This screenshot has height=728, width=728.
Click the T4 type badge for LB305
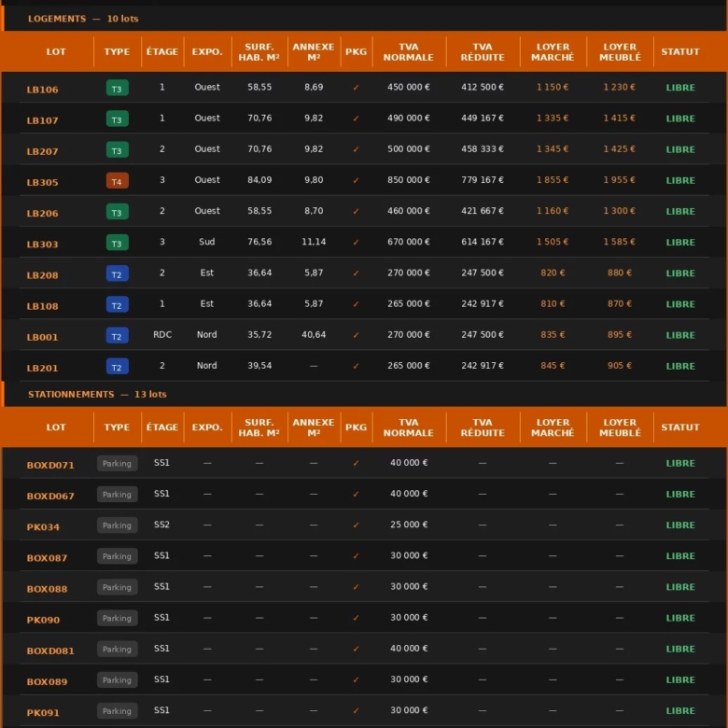117,181
